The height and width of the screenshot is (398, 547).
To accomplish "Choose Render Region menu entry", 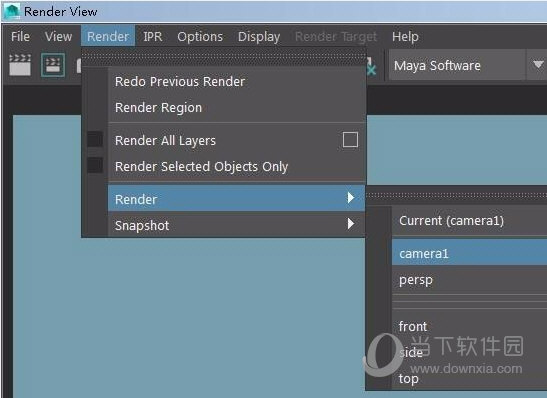I will 237,107.
